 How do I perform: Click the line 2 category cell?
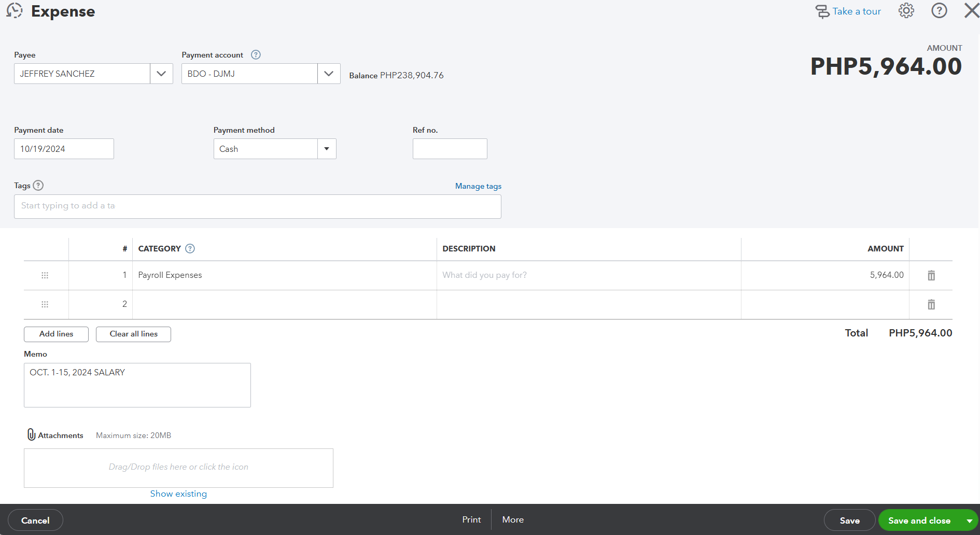point(285,304)
